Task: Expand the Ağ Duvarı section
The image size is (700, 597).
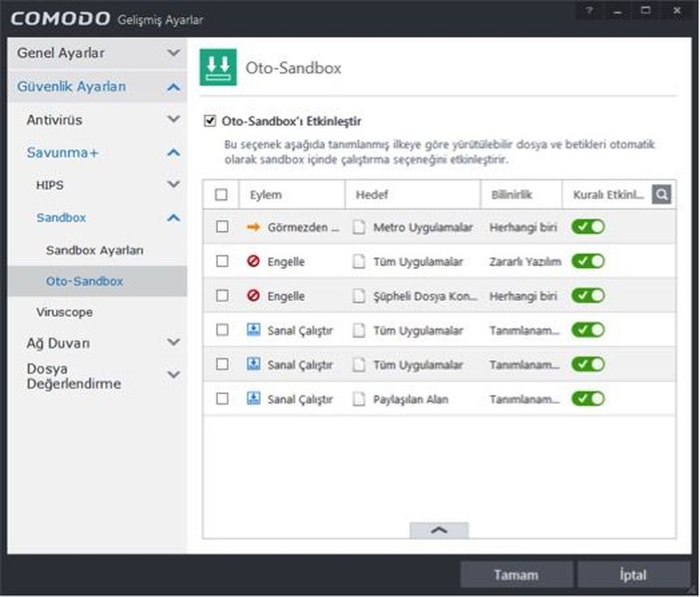Action: point(173,342)
